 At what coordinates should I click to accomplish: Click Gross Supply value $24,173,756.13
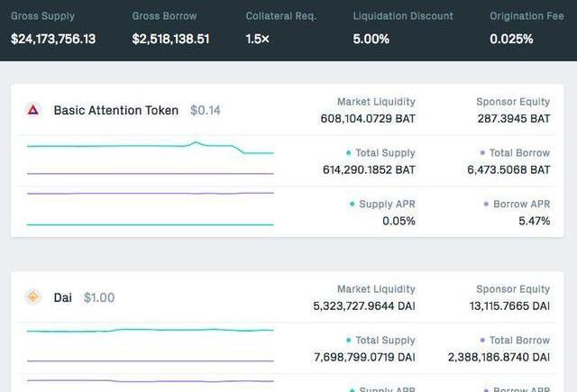53,39
